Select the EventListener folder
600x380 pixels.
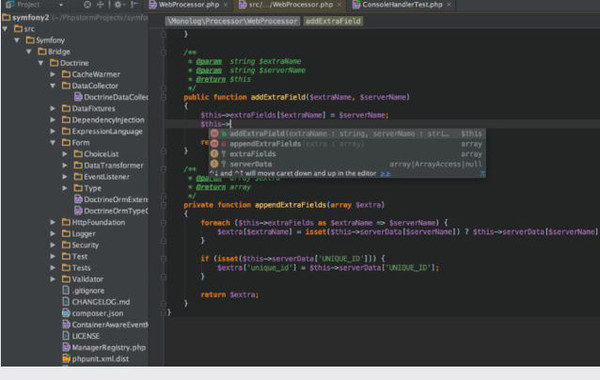tap(106, 177)
